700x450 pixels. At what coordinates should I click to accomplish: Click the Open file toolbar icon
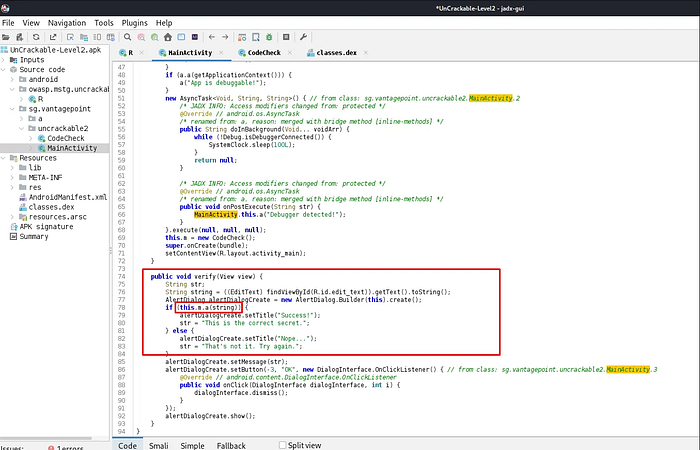(x=6, y=37)
